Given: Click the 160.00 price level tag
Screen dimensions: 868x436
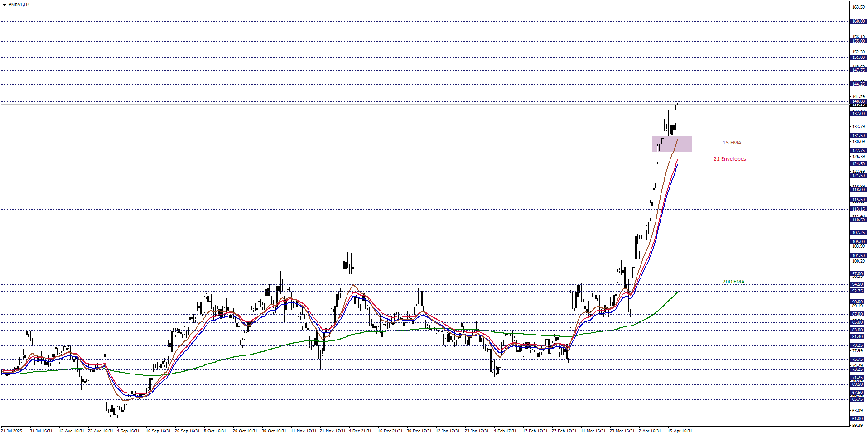Looking at the screenshot, I should [858, 21].
